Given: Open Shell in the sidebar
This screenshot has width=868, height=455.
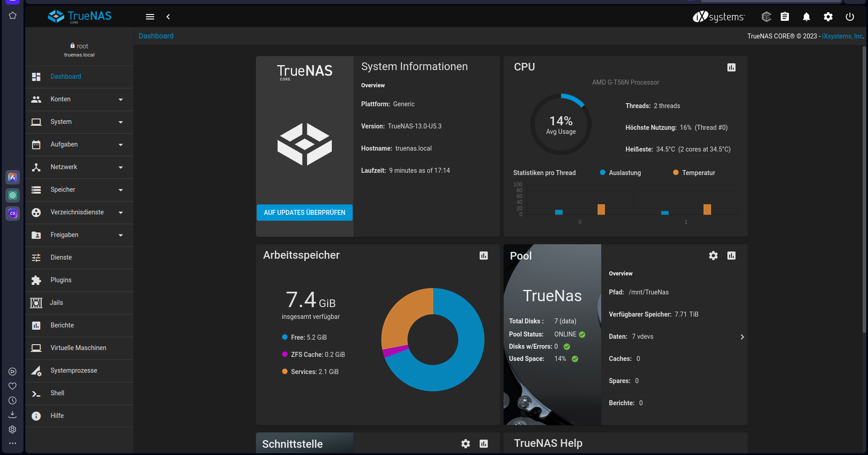Looking at the screenshot, I should [80, 393].
